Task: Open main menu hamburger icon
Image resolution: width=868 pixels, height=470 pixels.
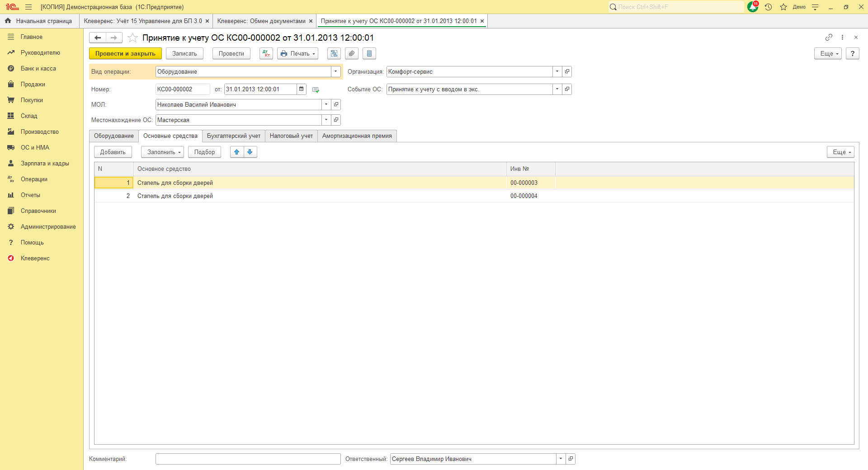Action: (x=28, y=7)
